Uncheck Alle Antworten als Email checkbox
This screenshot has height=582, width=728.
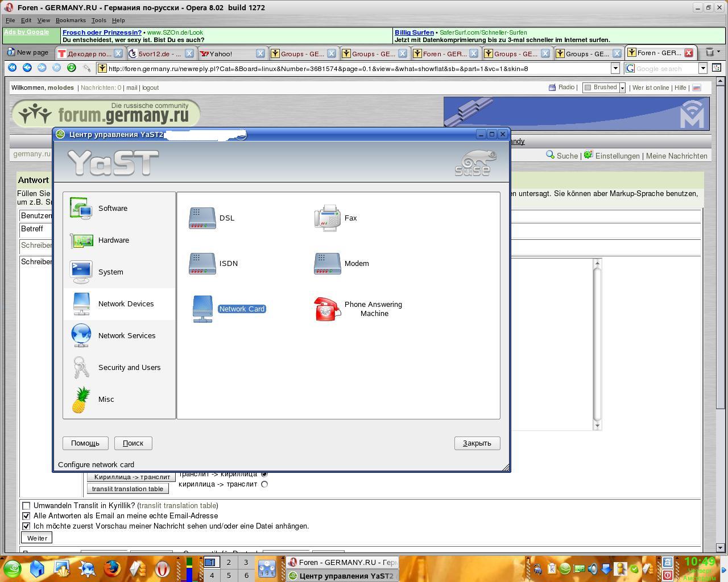pyautogui.click(x=26, y=516)
